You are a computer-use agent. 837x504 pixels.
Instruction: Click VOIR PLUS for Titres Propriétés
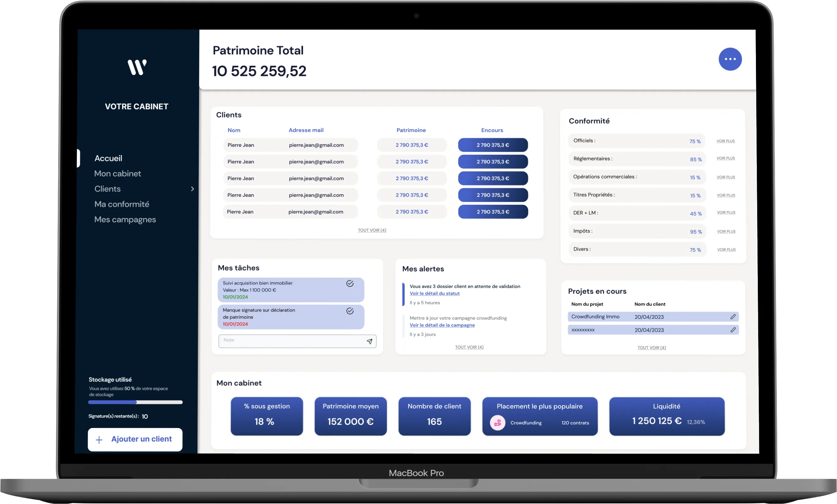point(726,195)
